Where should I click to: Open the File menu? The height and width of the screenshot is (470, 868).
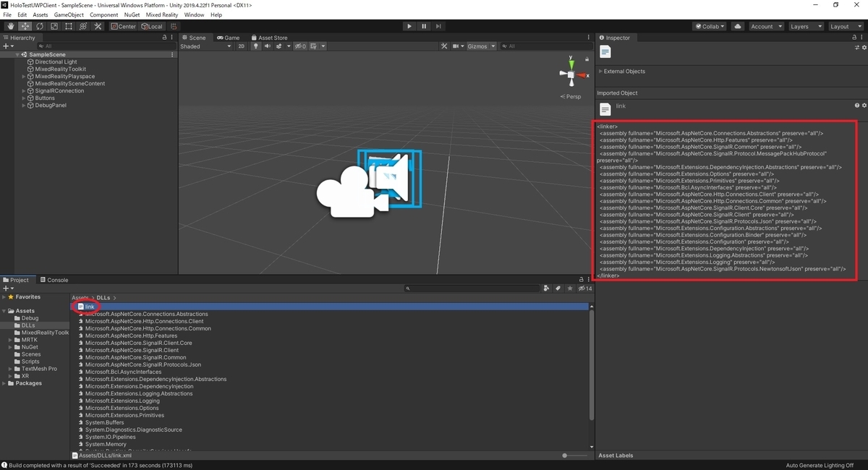[x=7, y=14]
